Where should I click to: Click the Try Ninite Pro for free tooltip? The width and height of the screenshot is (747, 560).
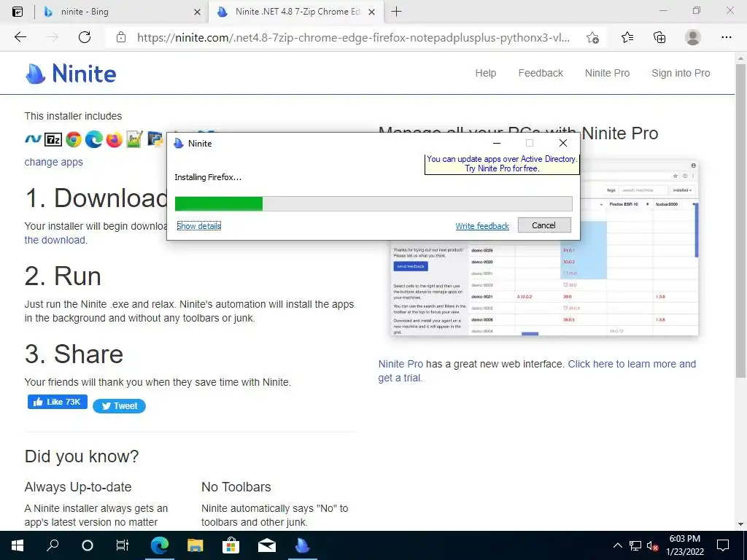pyautogui.click(x=502, y=164)
